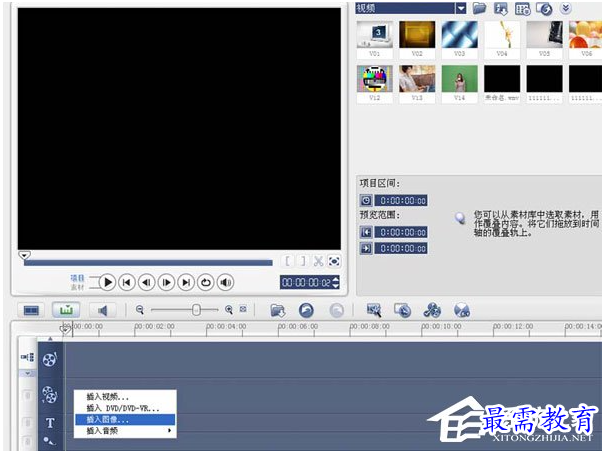Click the insert media files folder icon

[x=277, y=310]
